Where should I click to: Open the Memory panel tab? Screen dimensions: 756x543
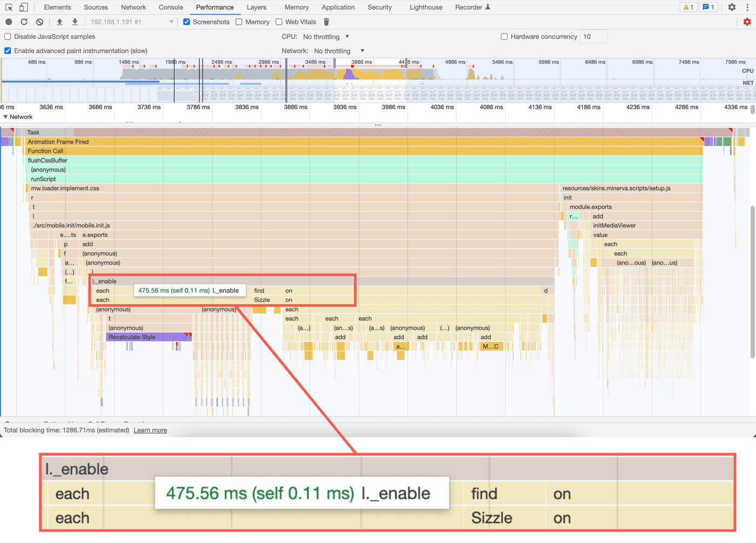[296, 7]
